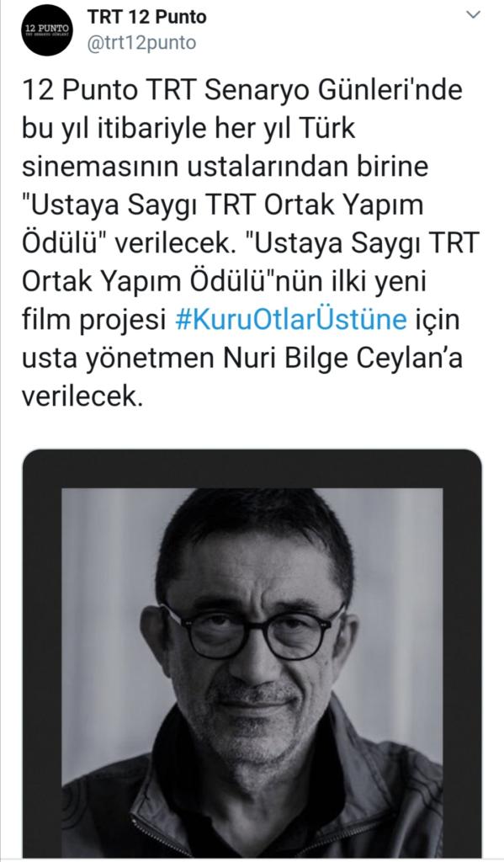Click the round glasses in the photo
504x862 pixels.
(252, 630)
